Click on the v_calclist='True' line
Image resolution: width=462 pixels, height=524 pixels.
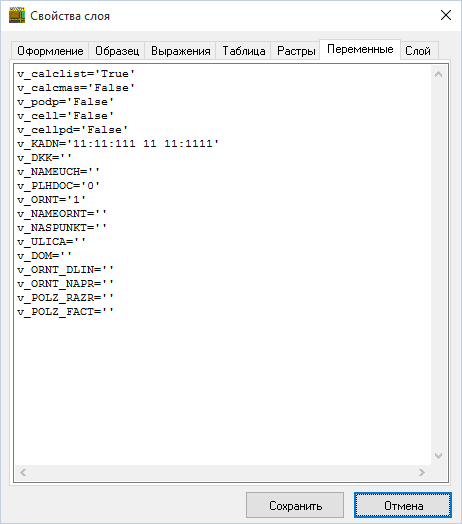click(x=76, y=74)
